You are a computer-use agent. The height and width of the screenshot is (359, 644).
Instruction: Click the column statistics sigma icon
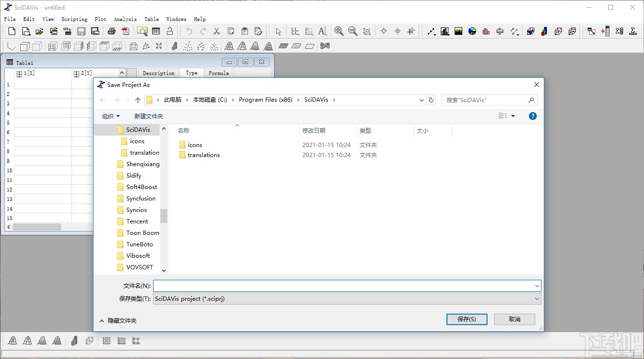tap(619, 32)
